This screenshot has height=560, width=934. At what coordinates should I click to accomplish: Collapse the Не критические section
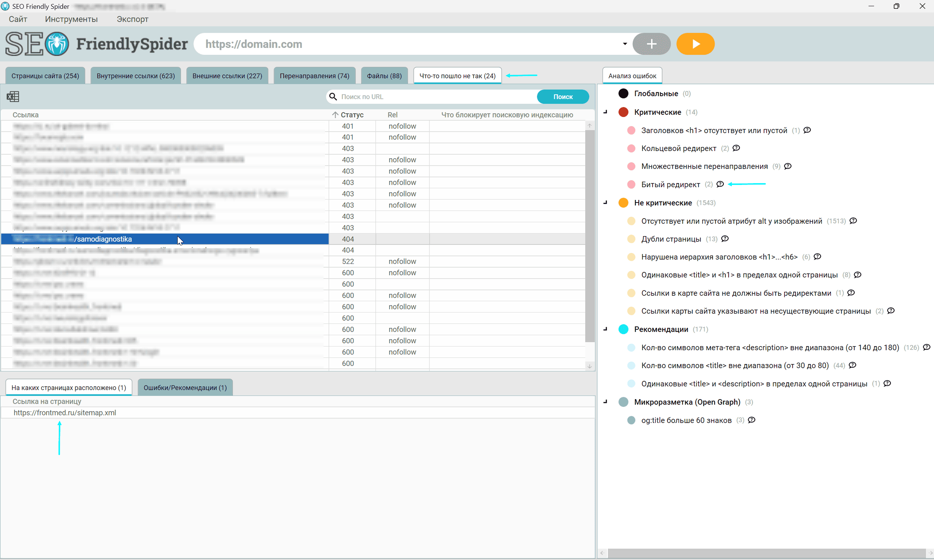tap(605, 202)
